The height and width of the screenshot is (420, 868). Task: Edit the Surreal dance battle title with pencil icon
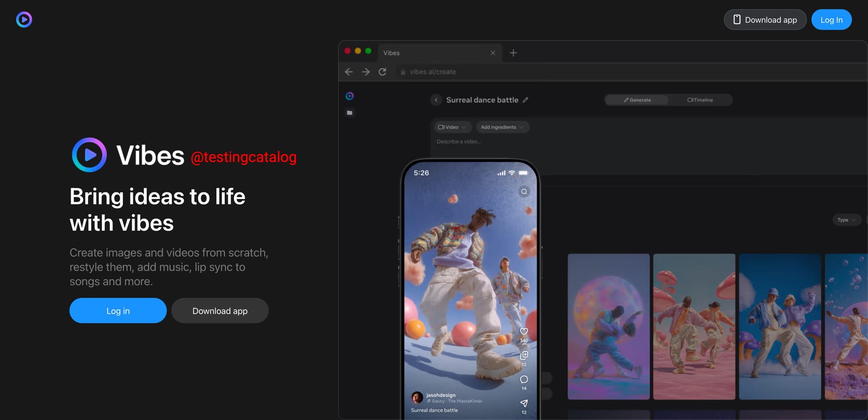point(526,100)
